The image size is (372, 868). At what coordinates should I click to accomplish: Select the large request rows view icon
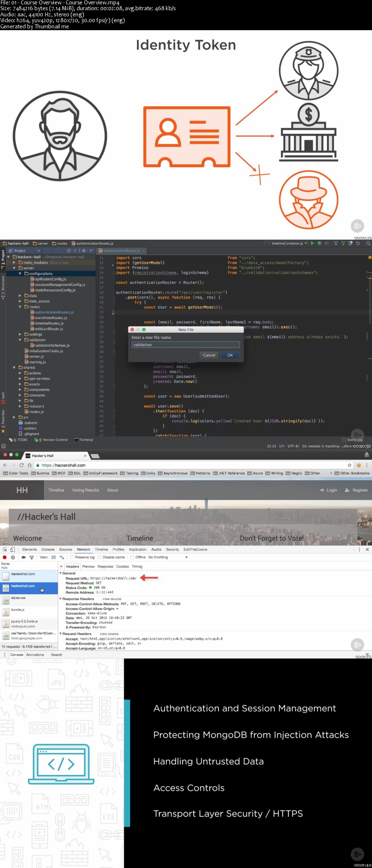[x=54, y=557]
